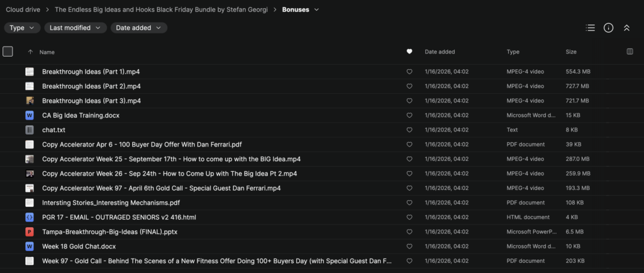Favourite chat.txt with heart
This screenshot has width=644, height=273.
(x=409, y=130)
